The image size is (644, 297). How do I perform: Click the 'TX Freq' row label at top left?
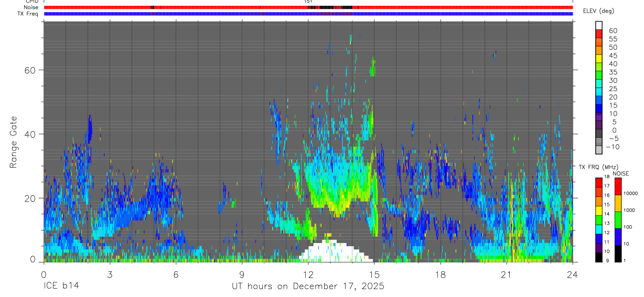[x=28, y=14]
